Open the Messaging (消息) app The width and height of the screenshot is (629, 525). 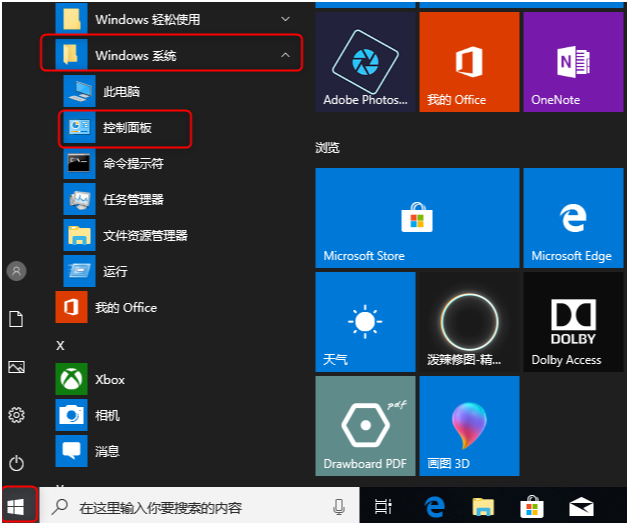(x=107, y=451)
